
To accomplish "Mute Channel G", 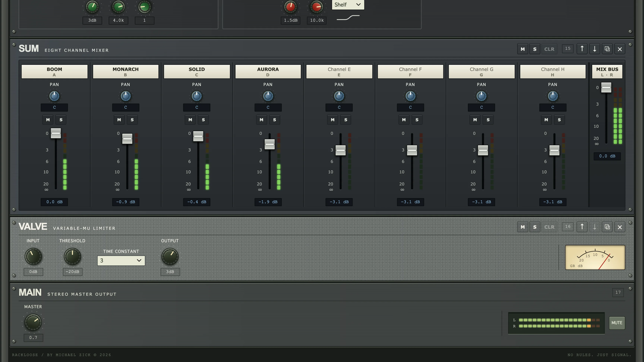I will point(475,120).
